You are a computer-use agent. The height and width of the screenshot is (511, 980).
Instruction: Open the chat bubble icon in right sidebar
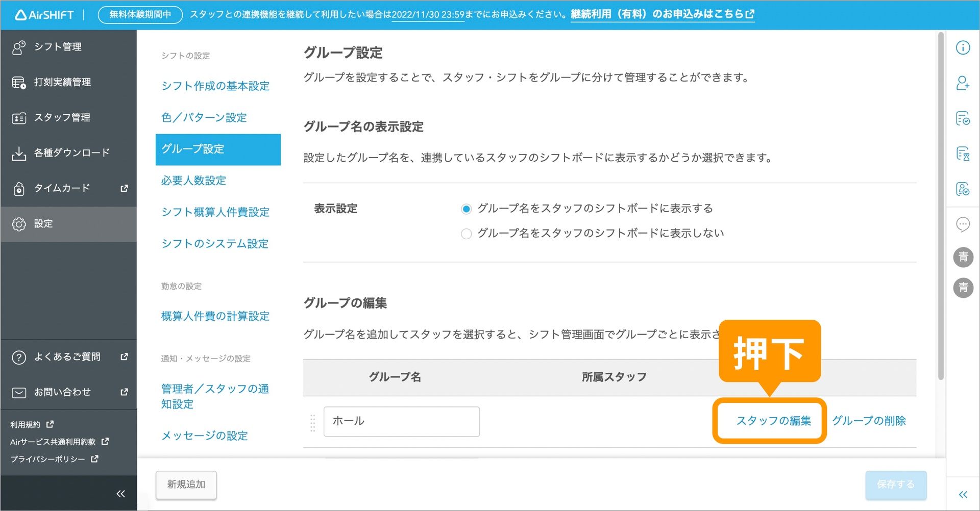[x=963, y=224]
